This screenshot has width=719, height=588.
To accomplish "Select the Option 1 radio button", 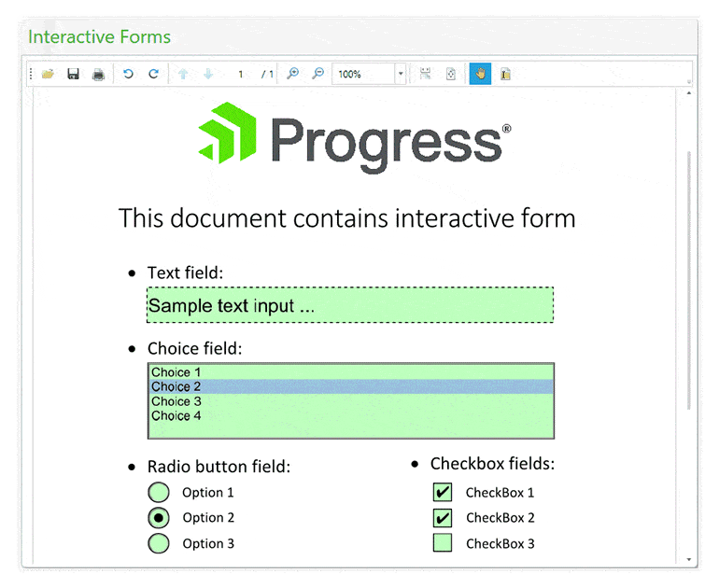I will point(159,492).
